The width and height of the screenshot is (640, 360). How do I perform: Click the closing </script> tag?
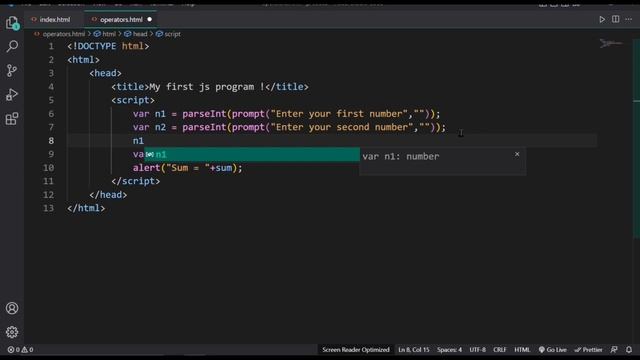click(x=136, y=181)
